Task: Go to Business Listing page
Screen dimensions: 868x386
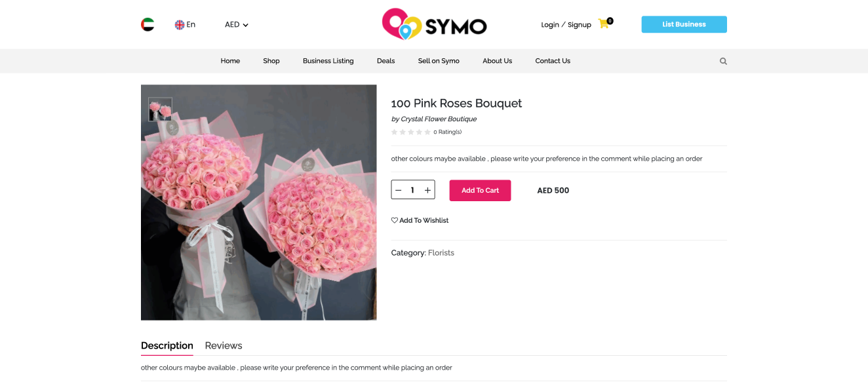Action: 328,61
